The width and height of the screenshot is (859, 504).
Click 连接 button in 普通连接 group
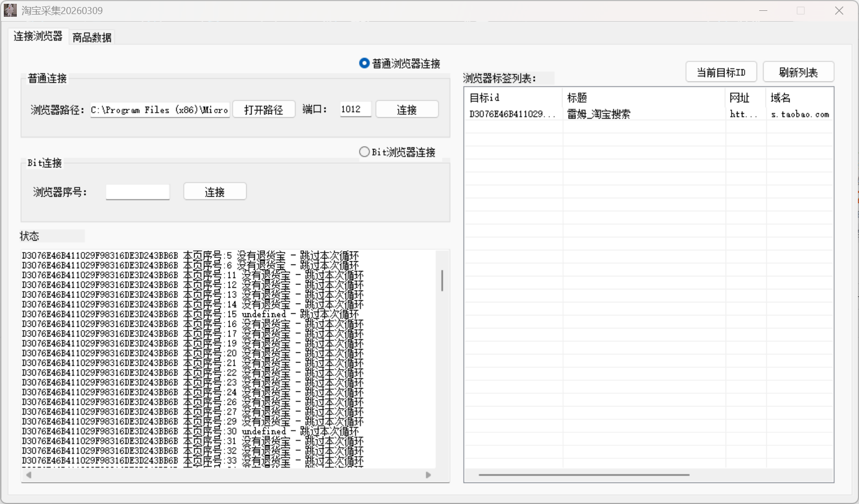407,109
